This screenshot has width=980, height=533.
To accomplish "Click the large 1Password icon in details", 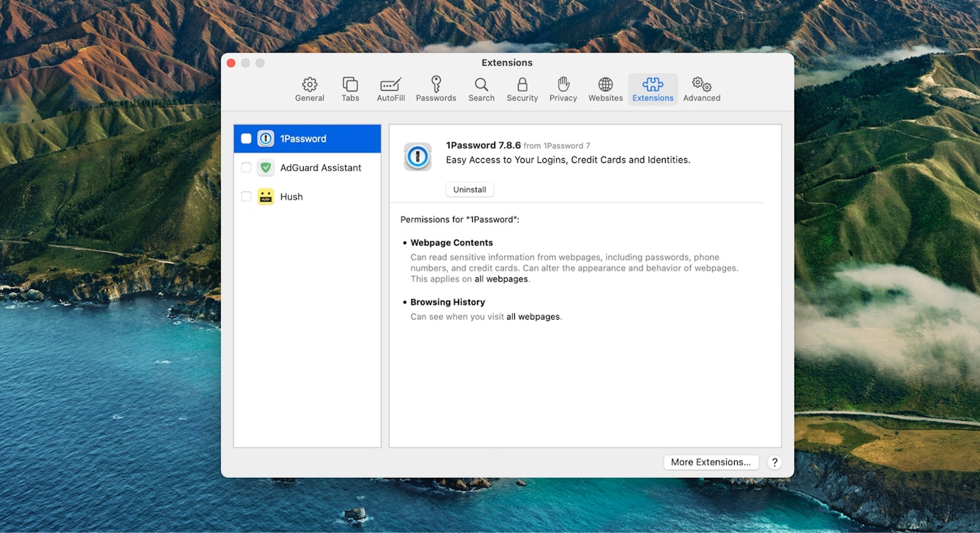I will [x=418, y=156].
